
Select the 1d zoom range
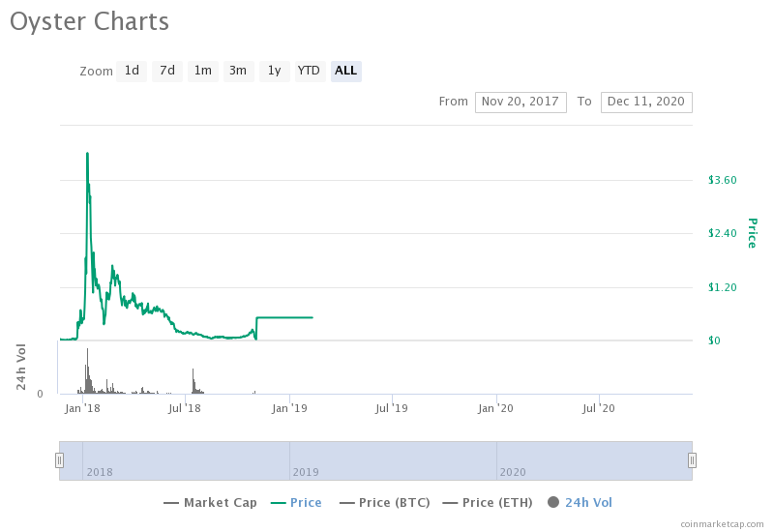pos(132,71)
